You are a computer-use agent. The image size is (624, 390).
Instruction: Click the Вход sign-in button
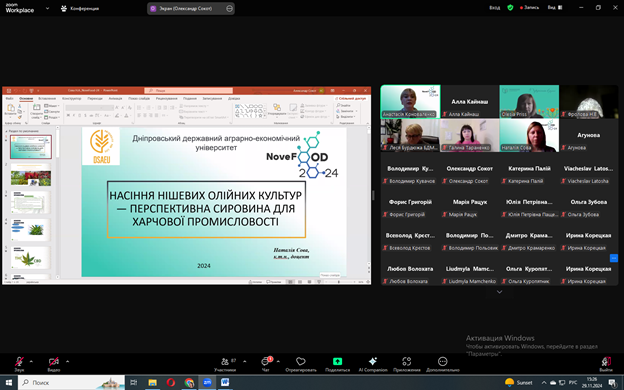495,8
